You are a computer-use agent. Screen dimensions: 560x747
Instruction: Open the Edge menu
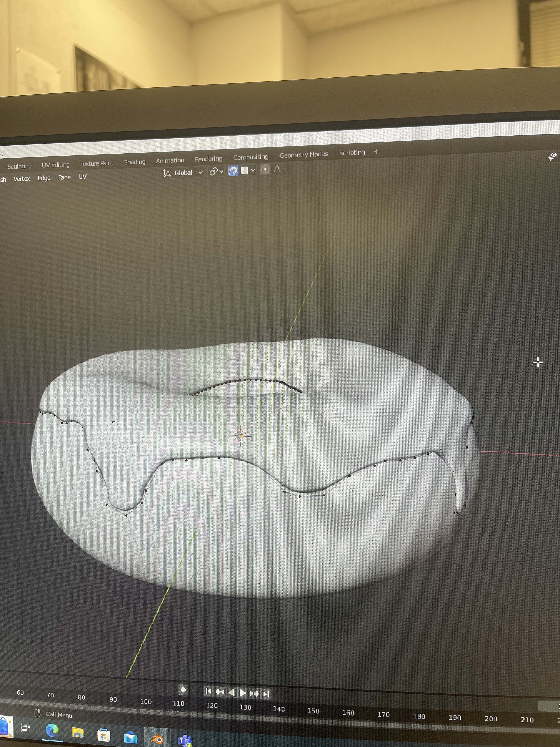pos(44,178)
